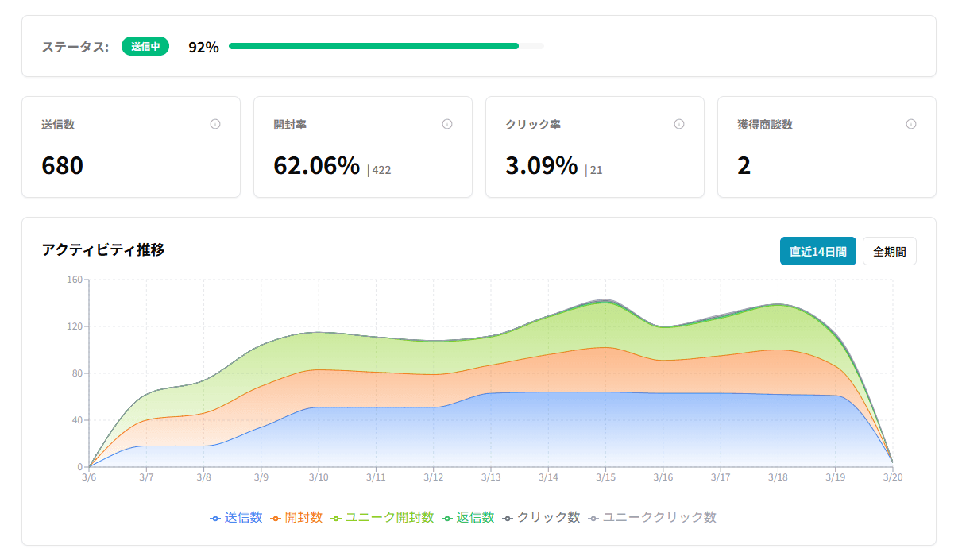962x560 pixels.
Task: Click the info icon on the 獲得商談数 card
Action: pyautogui.click(x=910, y=124)
